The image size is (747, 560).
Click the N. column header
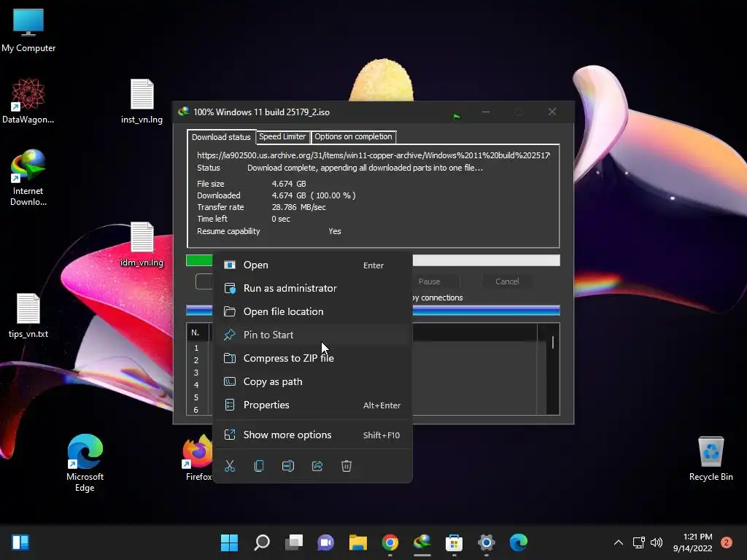[197, 332]
